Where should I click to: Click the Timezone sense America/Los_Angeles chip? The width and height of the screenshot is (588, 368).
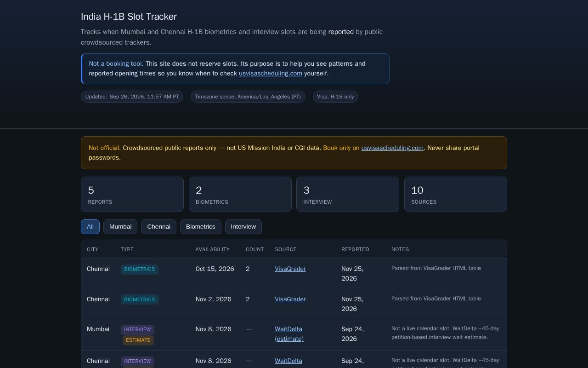click(x=248, y=97)
